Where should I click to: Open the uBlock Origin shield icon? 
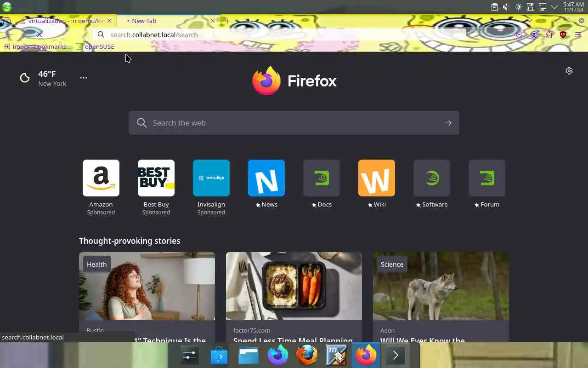[563, 34]
